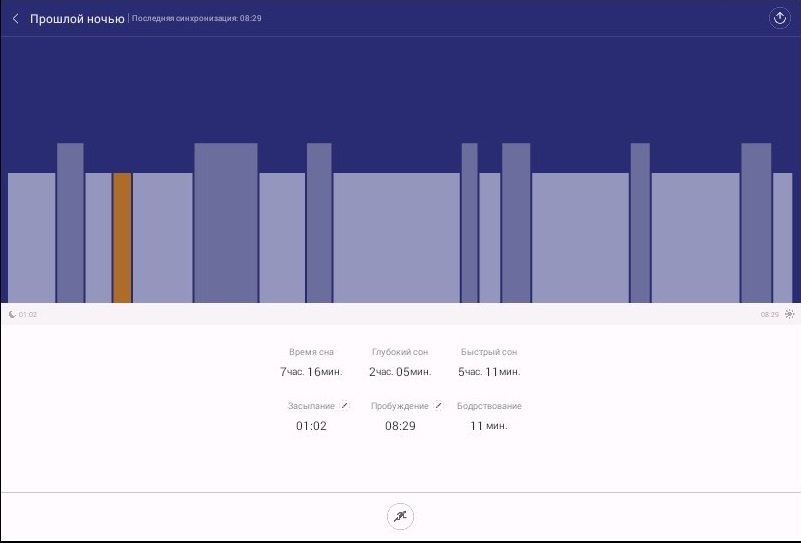Select the widest light sleep block mid-chart
Screen dimensions: 801x543
point(396,237)
